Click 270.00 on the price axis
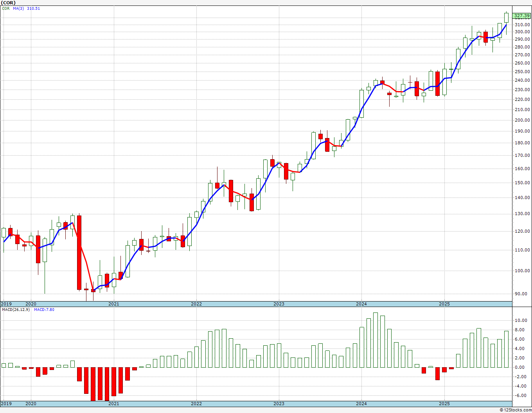 (x=522, y=55)
